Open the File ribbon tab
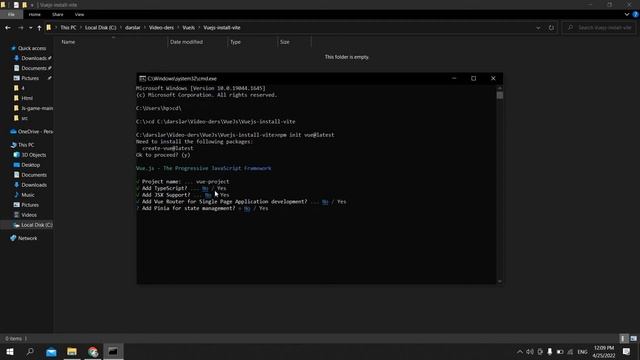The width and height of the screenshot is (640, 360). click(11, 14)
